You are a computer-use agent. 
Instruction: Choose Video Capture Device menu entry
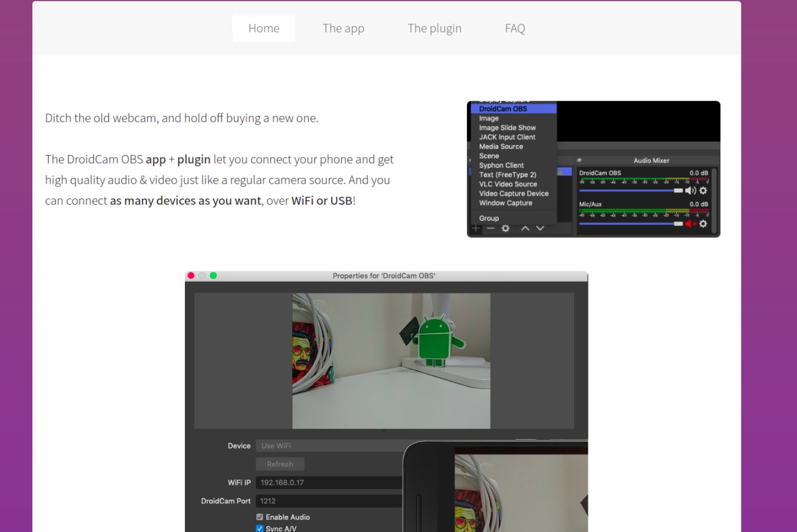[513, 194]
